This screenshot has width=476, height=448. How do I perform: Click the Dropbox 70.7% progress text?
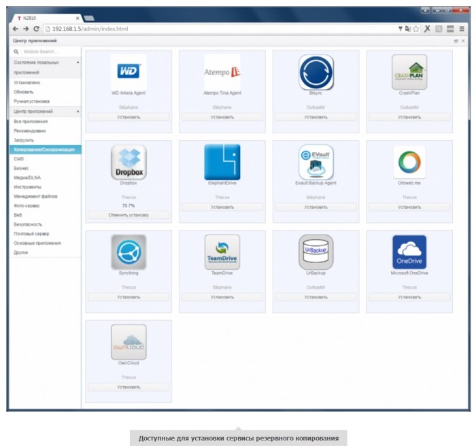pyautogui.click(x=129, y=206)
